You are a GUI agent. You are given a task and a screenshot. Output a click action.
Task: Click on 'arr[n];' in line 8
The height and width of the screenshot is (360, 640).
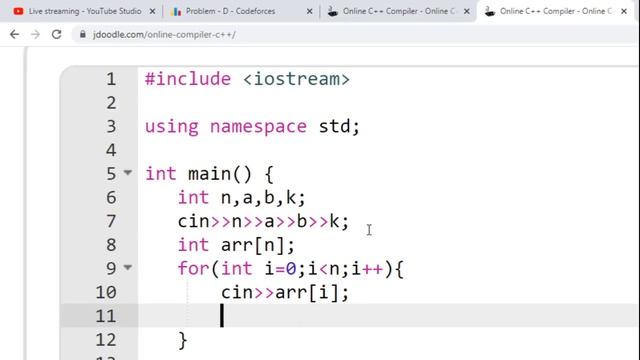point(258,245)
